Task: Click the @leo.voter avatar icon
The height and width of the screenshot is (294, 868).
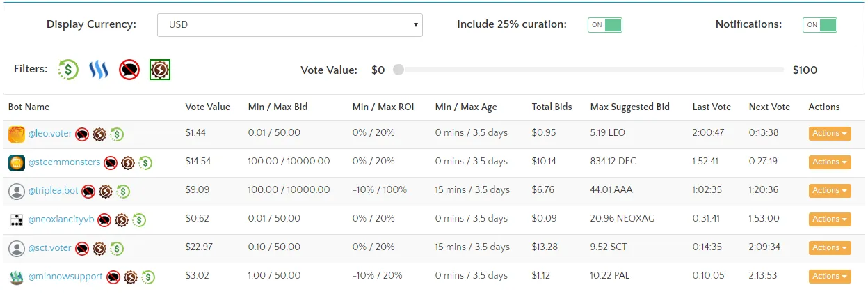Action: 17,134
